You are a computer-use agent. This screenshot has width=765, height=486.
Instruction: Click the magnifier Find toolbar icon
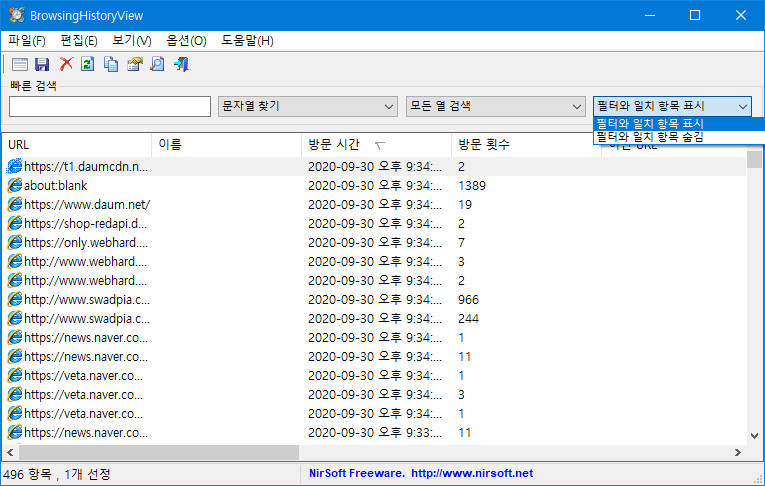pyautogui.click(x=158, y=64)
